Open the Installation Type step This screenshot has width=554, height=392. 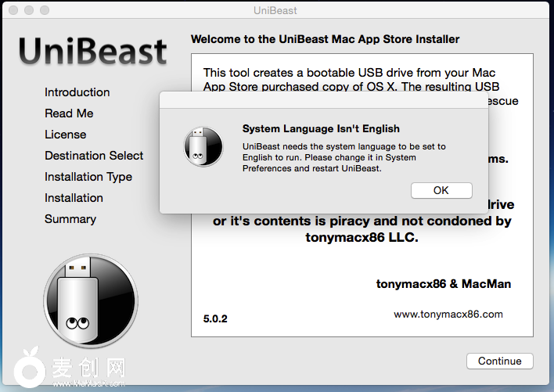(88, 177)
